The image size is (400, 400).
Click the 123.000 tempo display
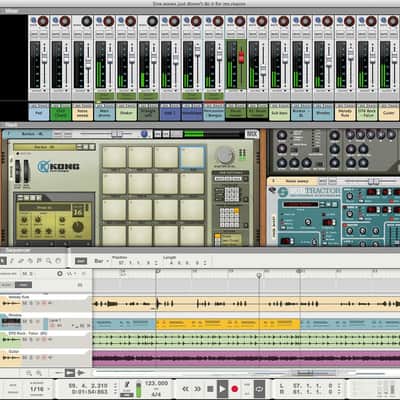point(156,384)
